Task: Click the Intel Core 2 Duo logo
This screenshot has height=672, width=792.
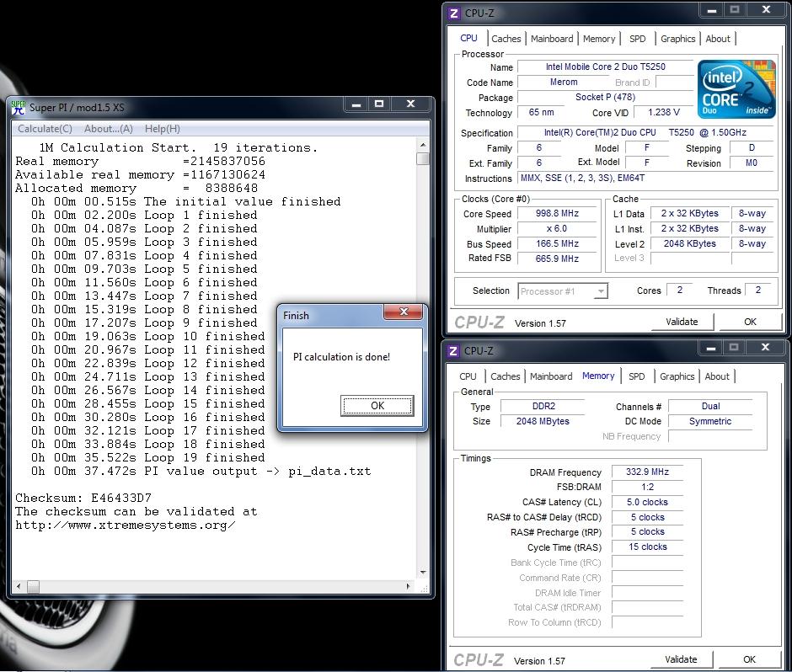Action: [x=736, y=89]
